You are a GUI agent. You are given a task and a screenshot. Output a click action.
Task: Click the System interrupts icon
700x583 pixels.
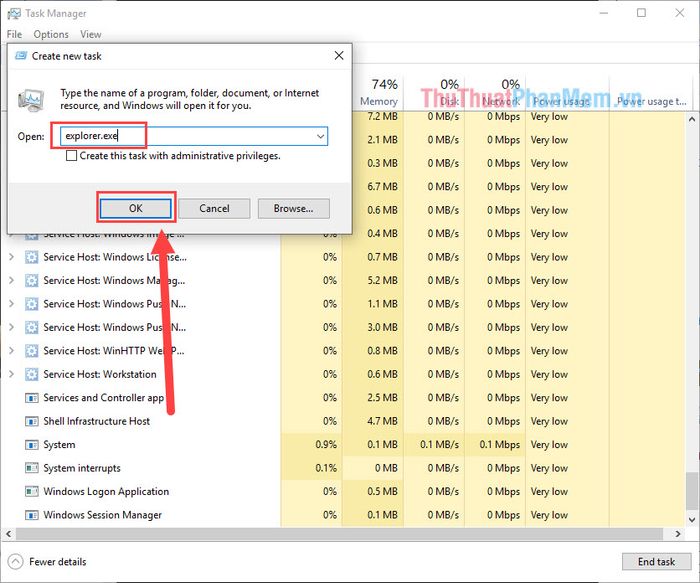[x=31, y=468]
